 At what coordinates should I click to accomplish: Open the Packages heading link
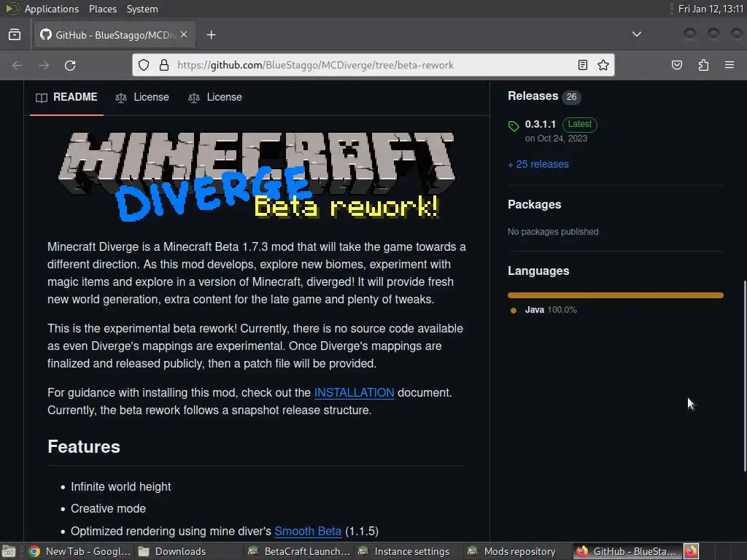[535, 204]
